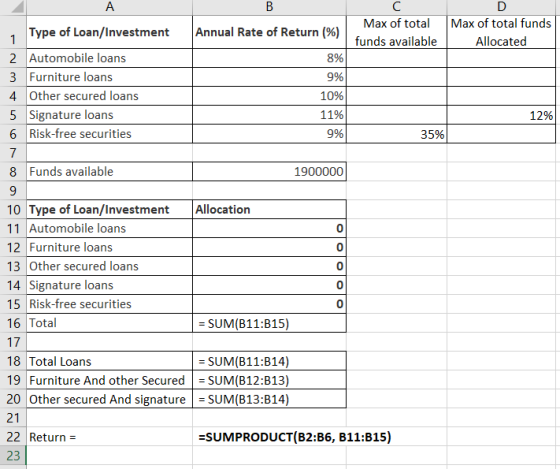Select 'Furniture And other Secured' cell
Image resolution: width=560 pixels, height=469 pixels.
point(110,380)
